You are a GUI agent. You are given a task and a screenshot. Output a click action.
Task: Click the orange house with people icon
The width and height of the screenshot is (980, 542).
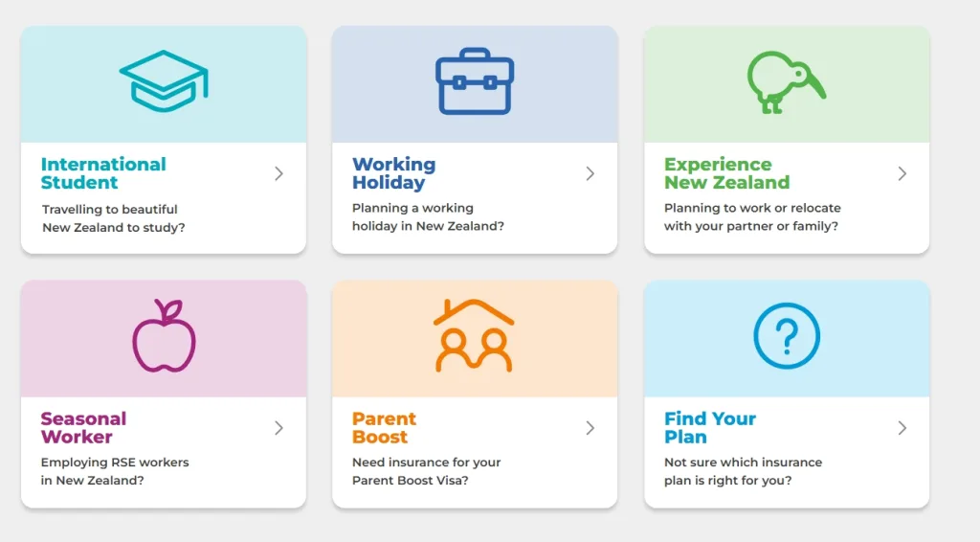pyautogui.click(x=475, y=336)
